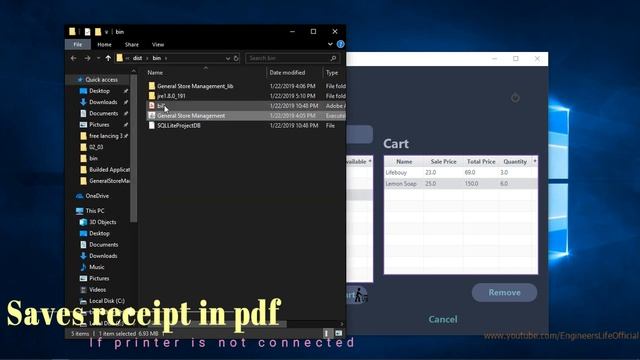Open the File tab in Explorer

(x=78, y=44)
